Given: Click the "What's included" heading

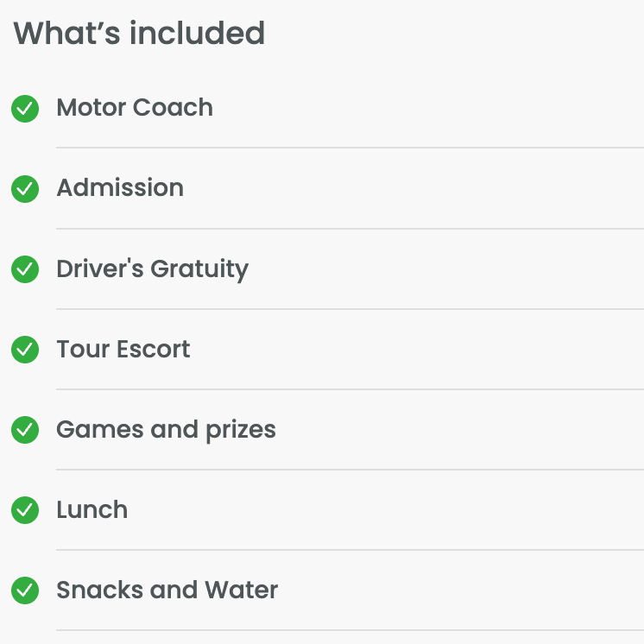Looking at the screenshot, I should (x=139, y=34).
